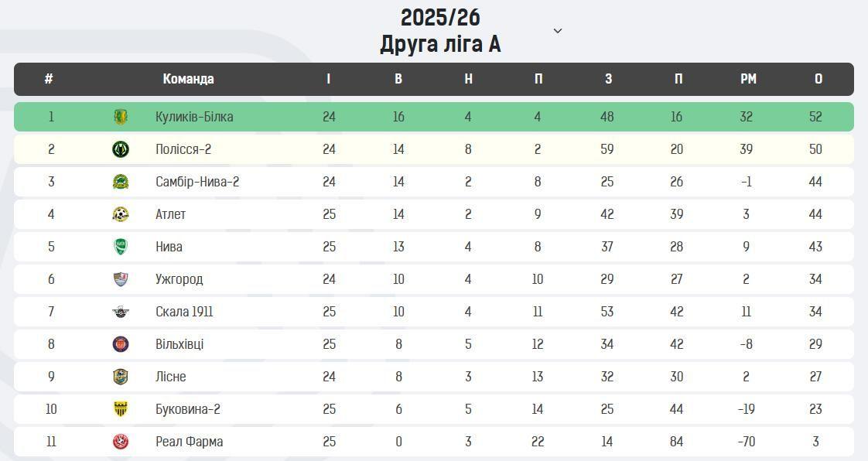Click the Нива team crest
Viewport: 868px width, 461px height.
[x=121, y=247]
